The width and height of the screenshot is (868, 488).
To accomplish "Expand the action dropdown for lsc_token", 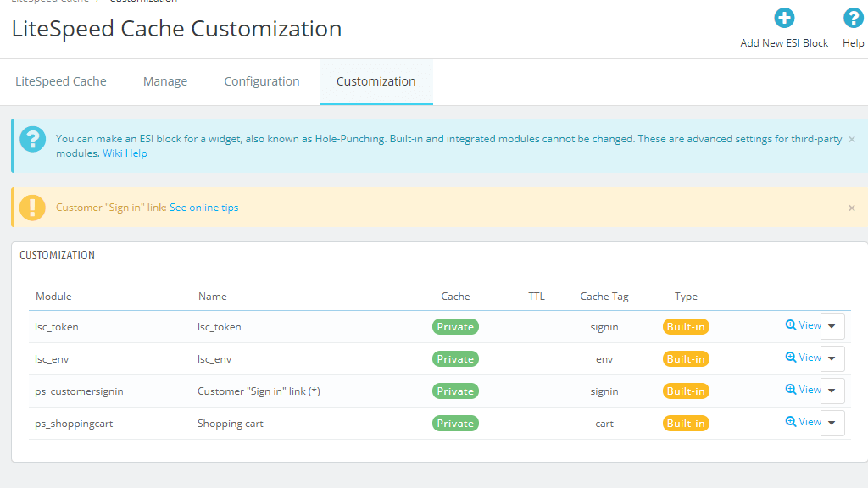I will tap(832, 326).
